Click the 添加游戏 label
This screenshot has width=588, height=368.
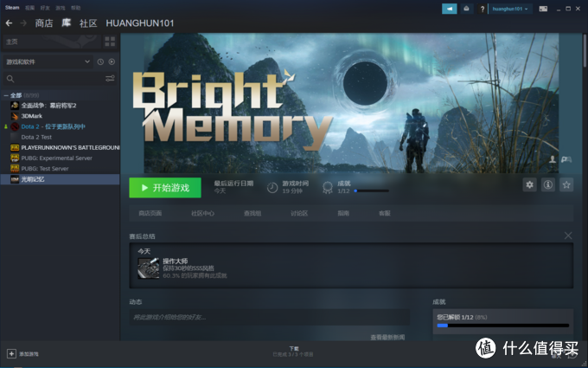click(x=29, y=354)
